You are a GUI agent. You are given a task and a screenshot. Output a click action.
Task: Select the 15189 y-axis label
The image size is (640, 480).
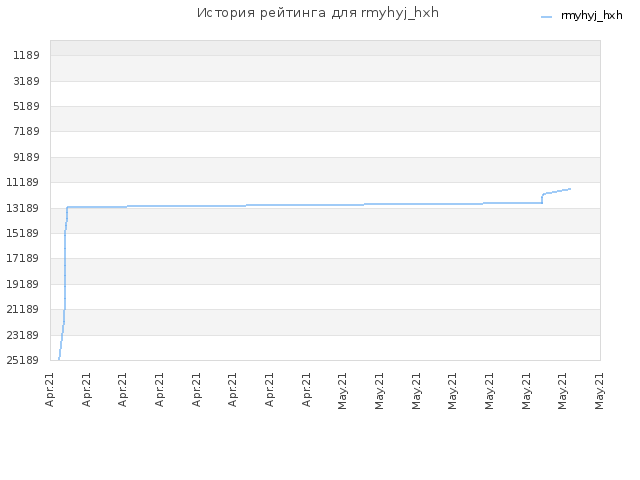(22, 233)
